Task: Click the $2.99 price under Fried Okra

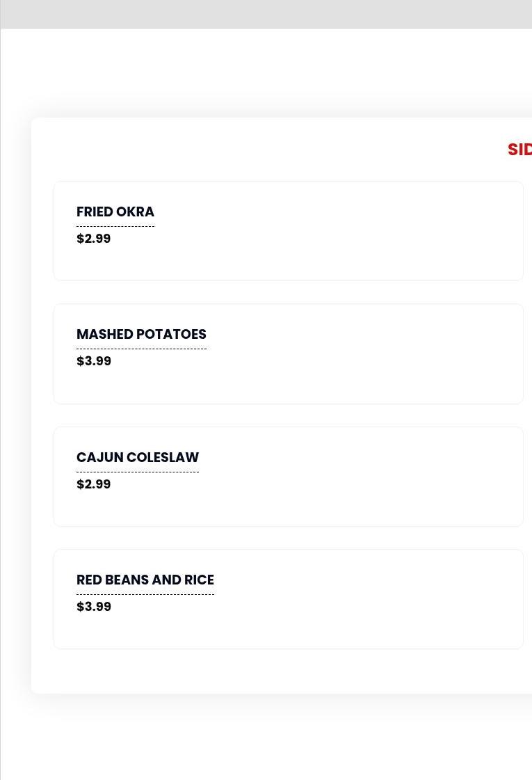Action: click(94, 239)
